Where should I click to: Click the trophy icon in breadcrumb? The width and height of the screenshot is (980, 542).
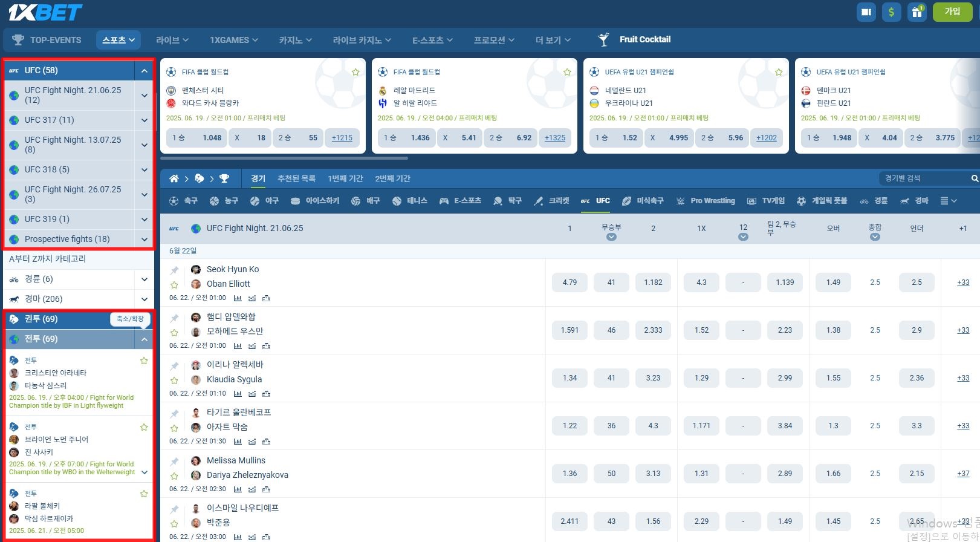click(x=224, y=178)
